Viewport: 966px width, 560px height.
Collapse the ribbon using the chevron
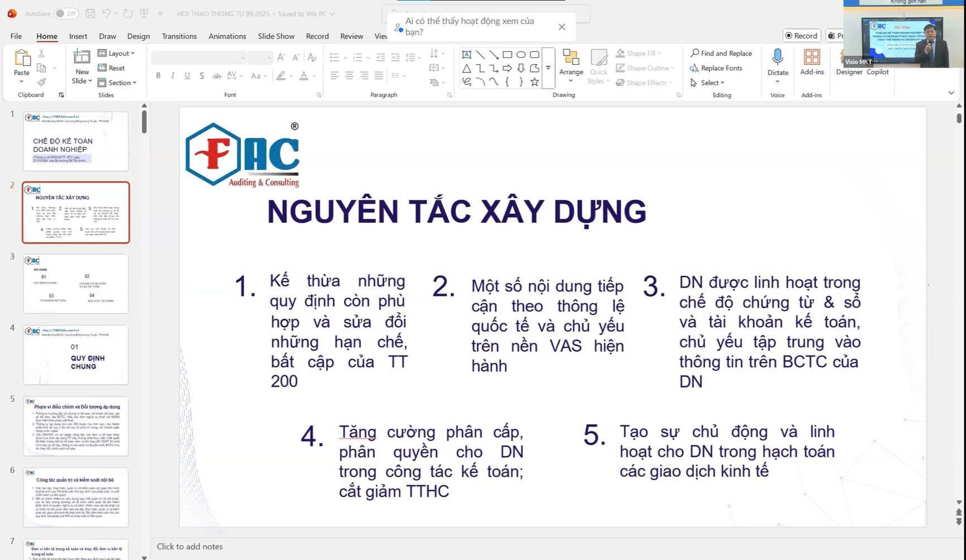tap(951, 93)
